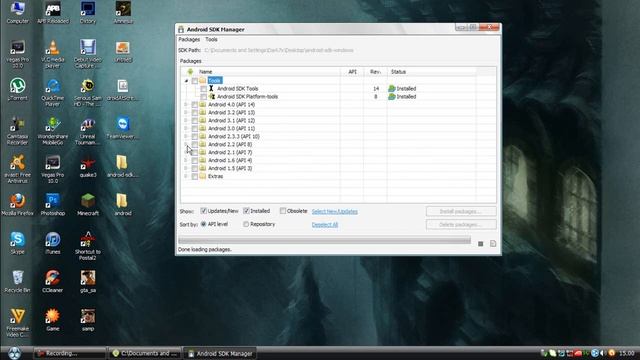The image size is (640, 360).
Task: Open the SDK Manager log icon
Action: [493, 244]
